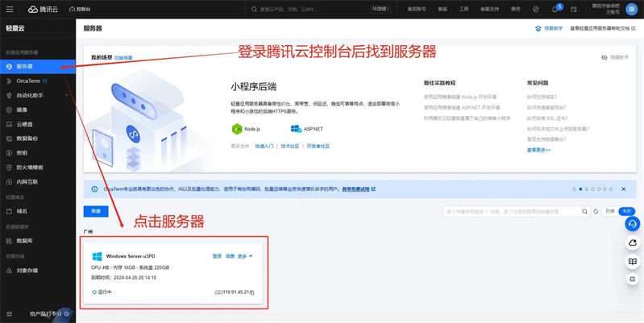Click the refresh icon next to search

[x=596, y=211]
